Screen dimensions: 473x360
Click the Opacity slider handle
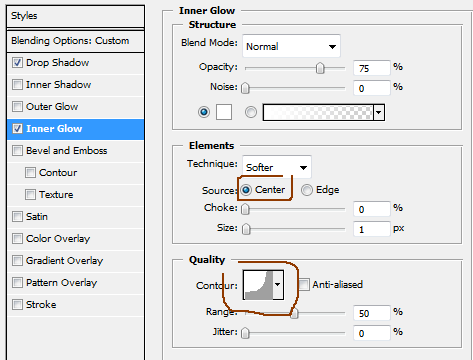320,68
